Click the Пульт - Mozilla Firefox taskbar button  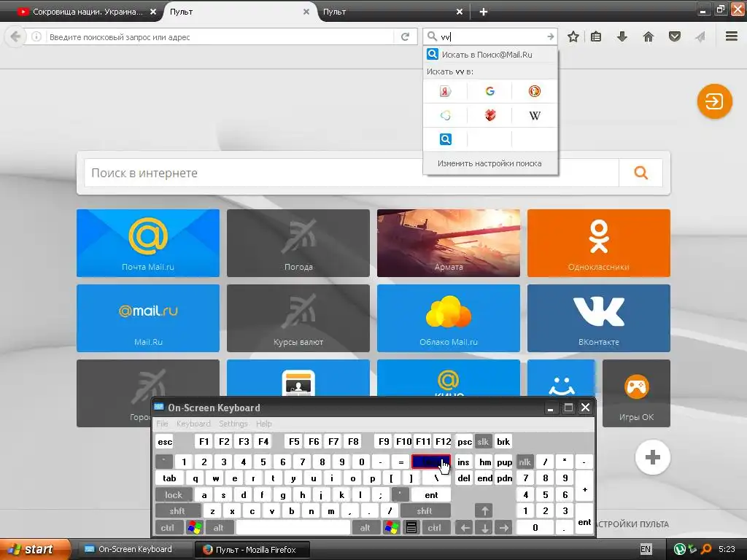pyautogui.click(x=253, y=549)
